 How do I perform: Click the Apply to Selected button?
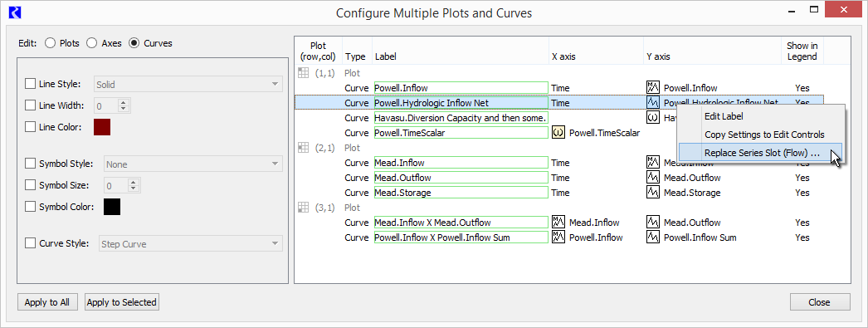pyautogui.click(x=122, y=302)
